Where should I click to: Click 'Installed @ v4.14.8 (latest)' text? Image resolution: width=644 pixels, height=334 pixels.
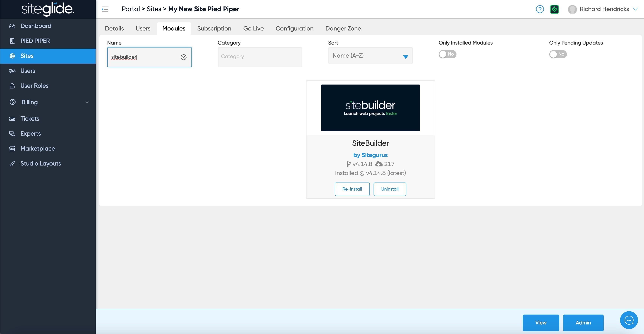tap(370, 173)
